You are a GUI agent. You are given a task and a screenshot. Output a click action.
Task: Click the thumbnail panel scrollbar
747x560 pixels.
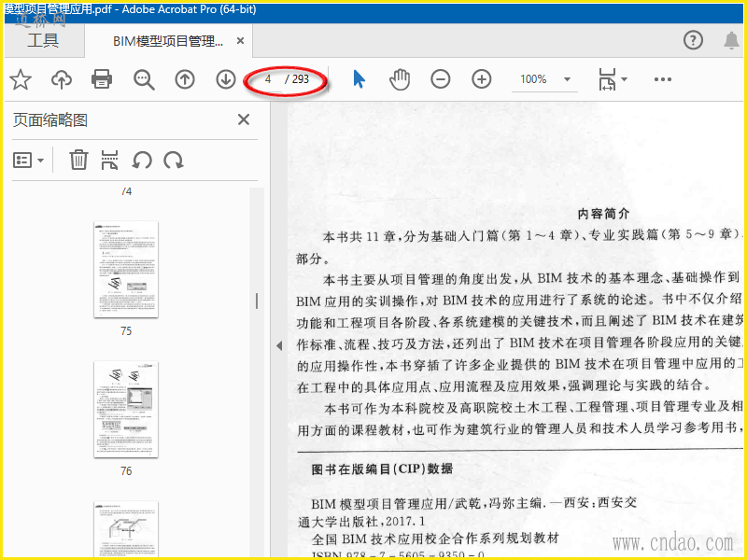tap(257, 301)
